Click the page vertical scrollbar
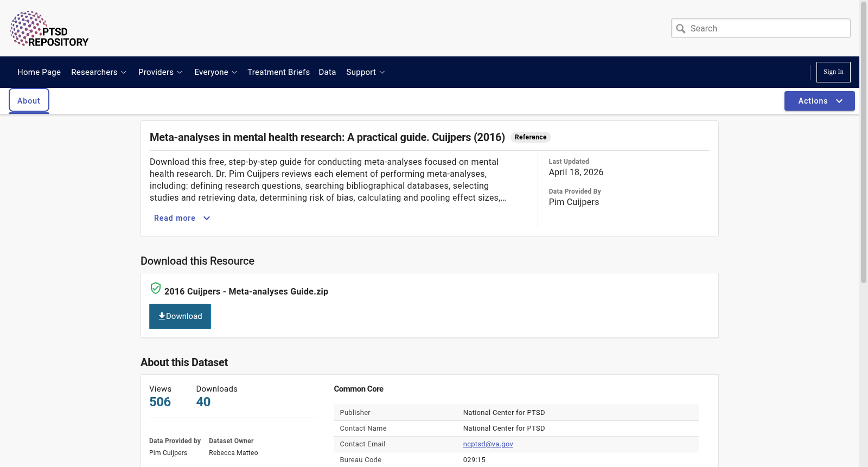The height and width of the screenshot is (467, 868). point(864,143)
